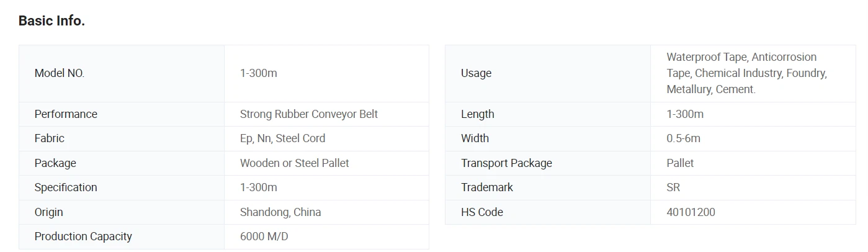868x252 pixels.
Task: Select the HS Code 40101200 value
Action: coord(691,212)
